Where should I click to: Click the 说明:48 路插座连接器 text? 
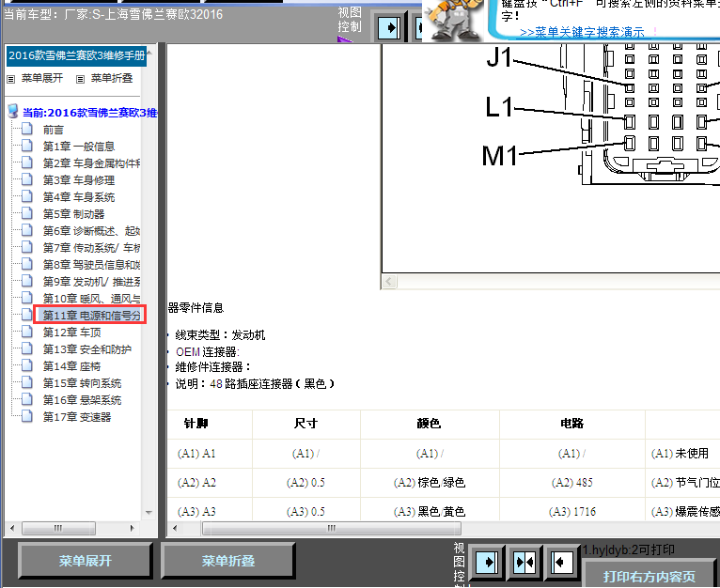pos(255,384)
